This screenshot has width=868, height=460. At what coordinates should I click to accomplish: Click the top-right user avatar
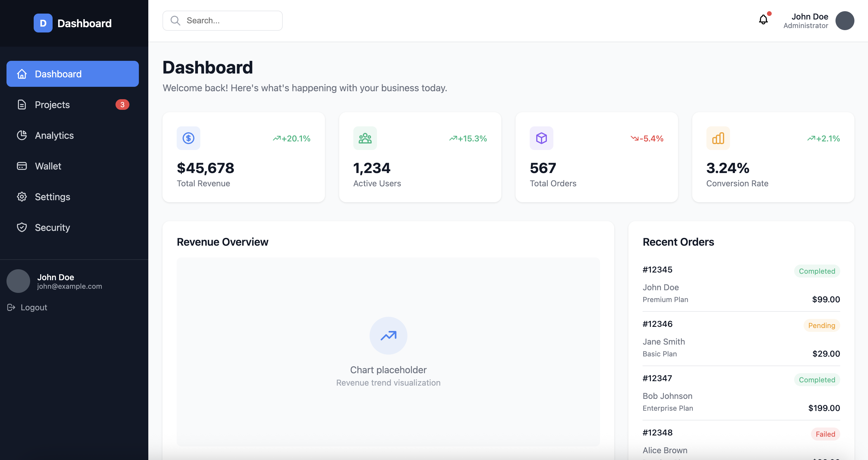844,21
